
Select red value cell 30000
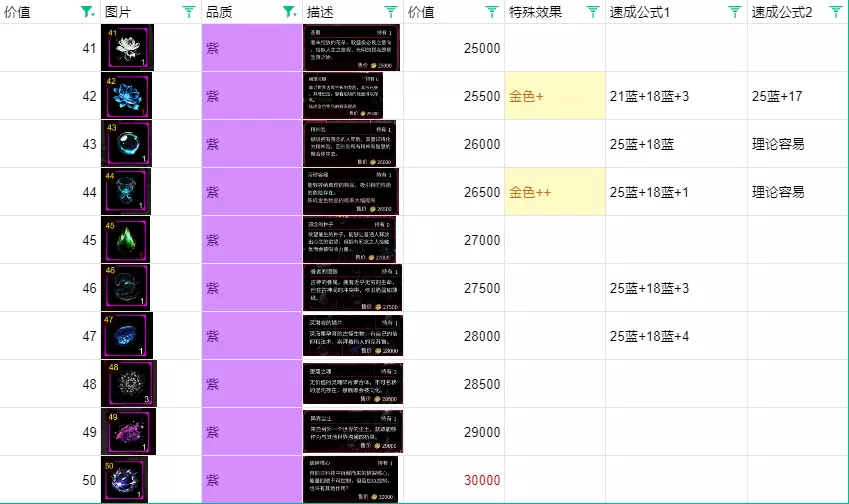coord(454,480)
